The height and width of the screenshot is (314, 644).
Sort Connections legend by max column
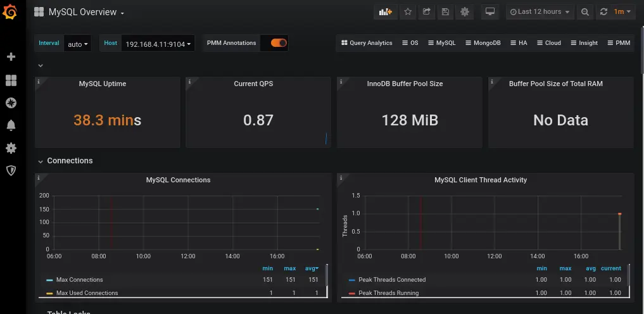point(290,268)
